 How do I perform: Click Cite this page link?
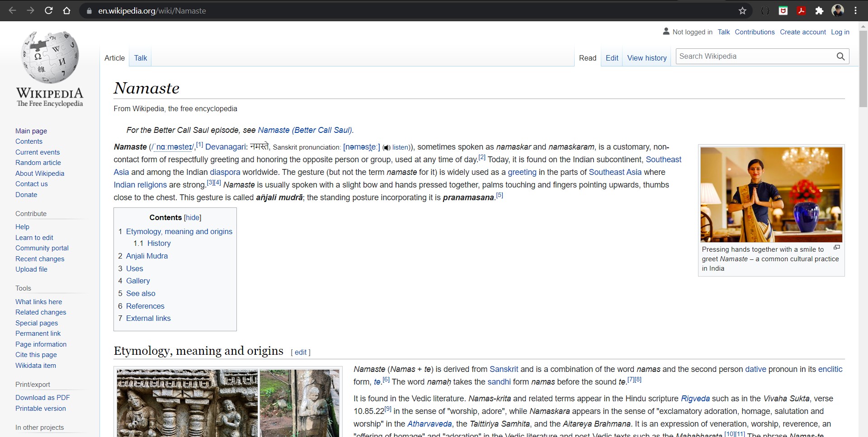pyautogui.click(x=36, y=355)
